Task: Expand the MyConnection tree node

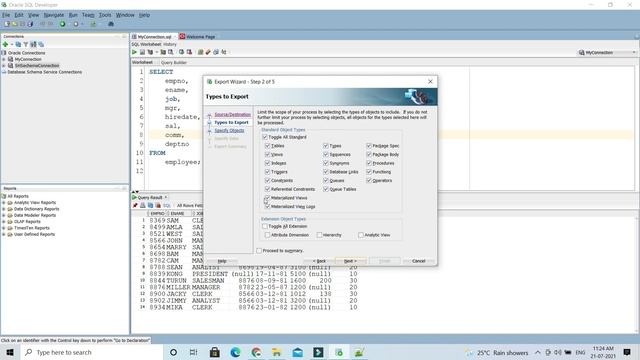Action: 4,59
